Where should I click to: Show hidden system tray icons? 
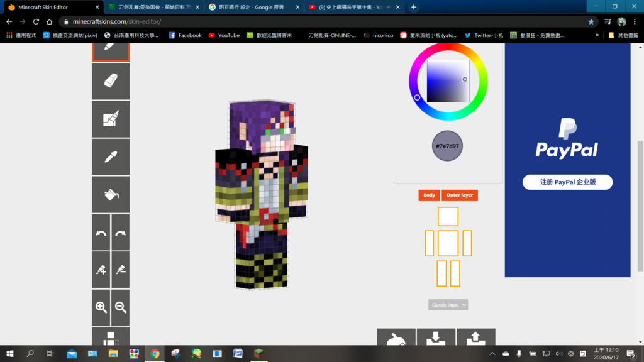click(x=492, y=353)
